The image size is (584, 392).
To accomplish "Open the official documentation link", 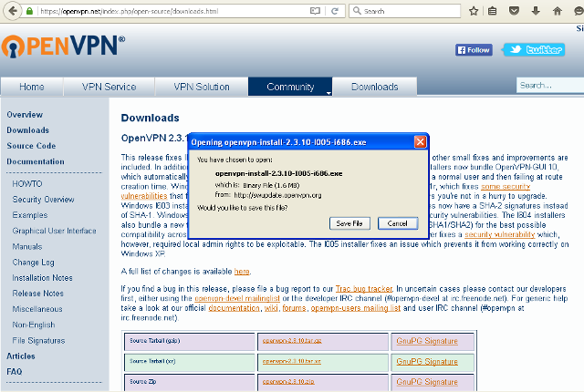I will point(234,308).
